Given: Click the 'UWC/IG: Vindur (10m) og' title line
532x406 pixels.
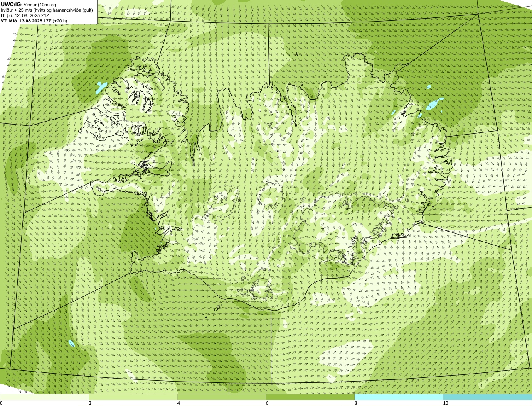Looking at the screenshot, I should tap(28, 5).
